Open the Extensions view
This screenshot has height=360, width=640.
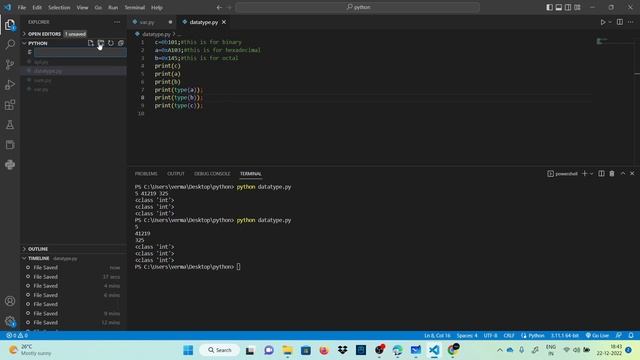tap(10, 104)
